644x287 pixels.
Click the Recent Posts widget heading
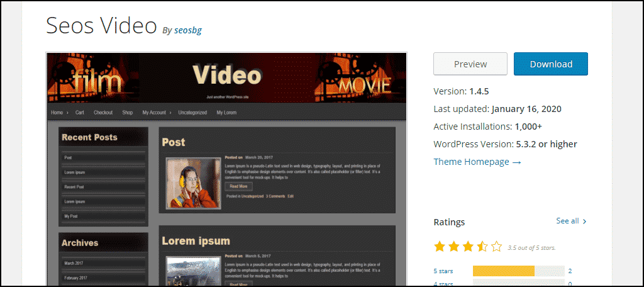89,137
